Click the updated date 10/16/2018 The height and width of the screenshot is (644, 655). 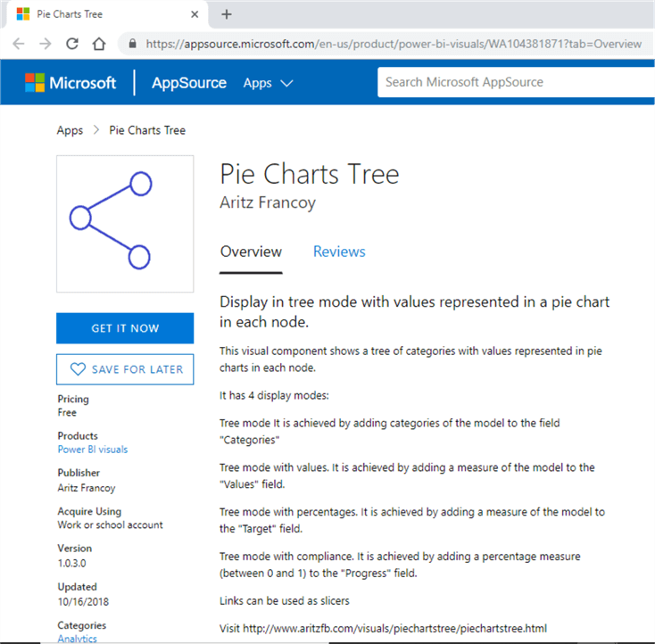coord(83,602)
